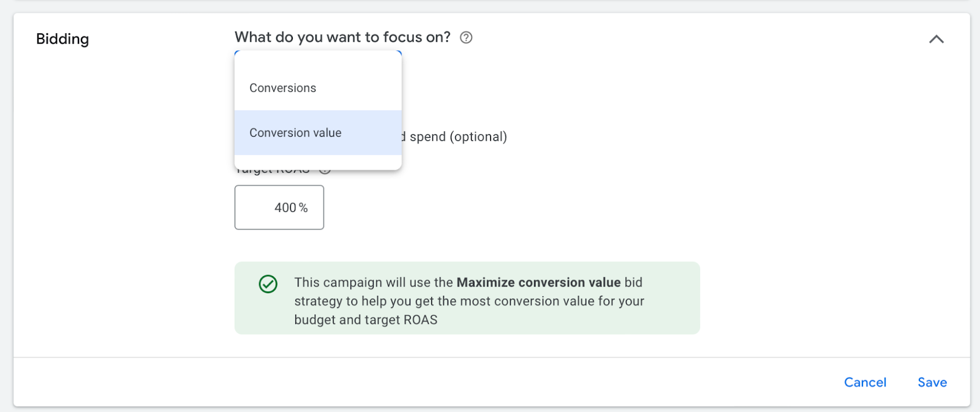Screen dimensions: 980x412
Task: Save the bidding settings
Action: point(932,383)
